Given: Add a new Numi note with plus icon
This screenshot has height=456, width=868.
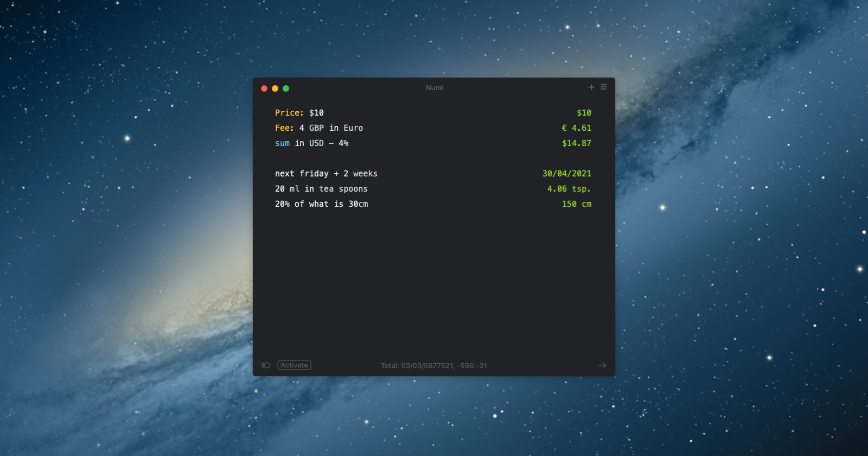Looking at the screenshot, I should point(591,87).
